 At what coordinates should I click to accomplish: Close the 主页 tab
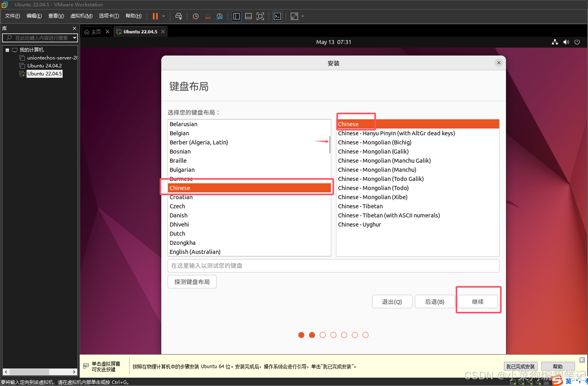[107, 32]
